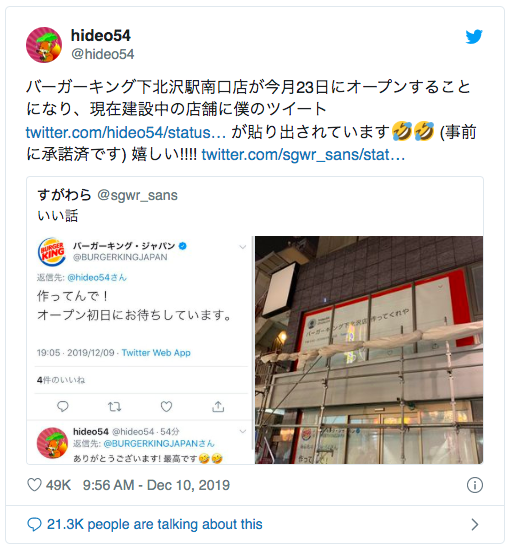Open hideo54's avatar at top
This screenshot has height=546, width=515.
pyautogui.click(x=44, y=45)
